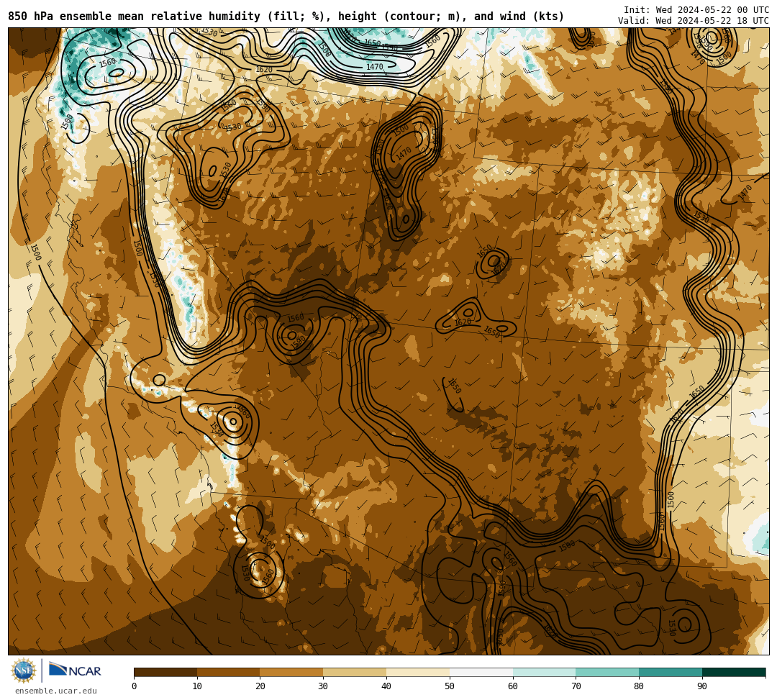Click the colorbar tick label 20
This screenshot has height=700, width=777.
260,686
